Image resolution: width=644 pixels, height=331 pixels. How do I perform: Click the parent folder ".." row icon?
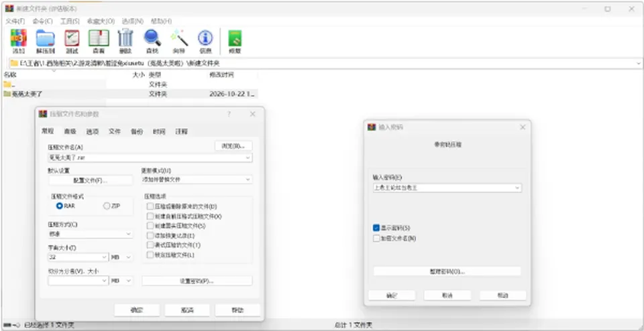7,84
